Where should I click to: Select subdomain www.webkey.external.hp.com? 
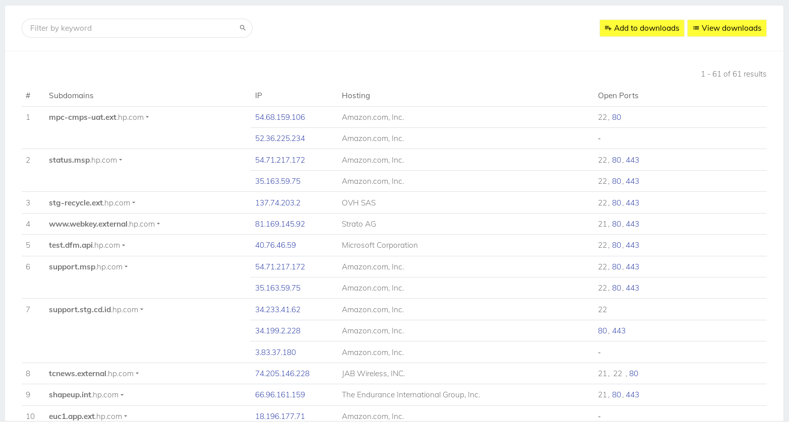click(x=102, y=224)
